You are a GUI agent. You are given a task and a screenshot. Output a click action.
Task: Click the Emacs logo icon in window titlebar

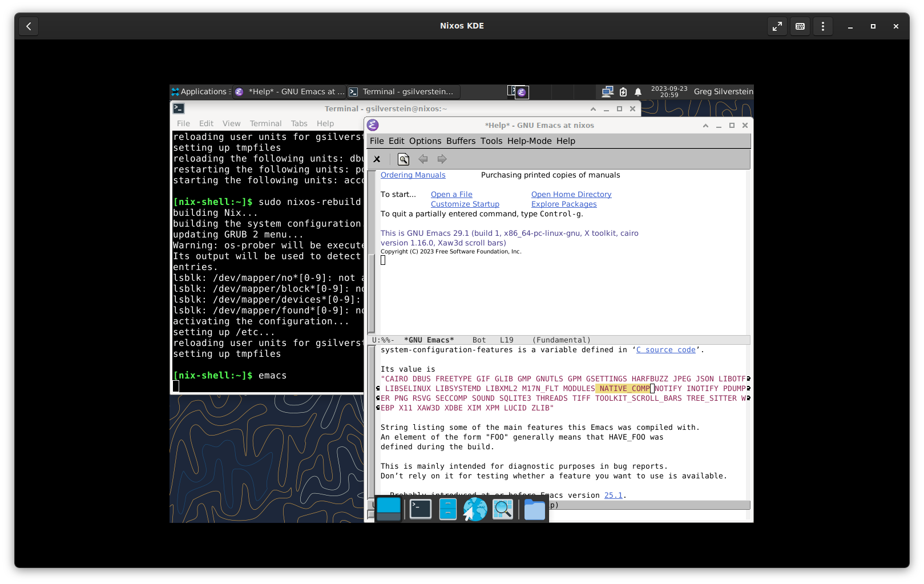pos(373,125)
